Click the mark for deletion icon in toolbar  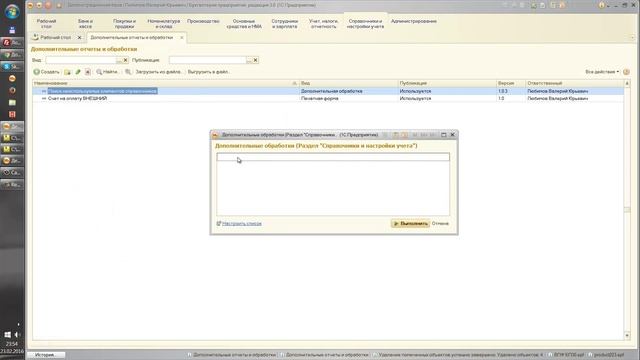88,72
